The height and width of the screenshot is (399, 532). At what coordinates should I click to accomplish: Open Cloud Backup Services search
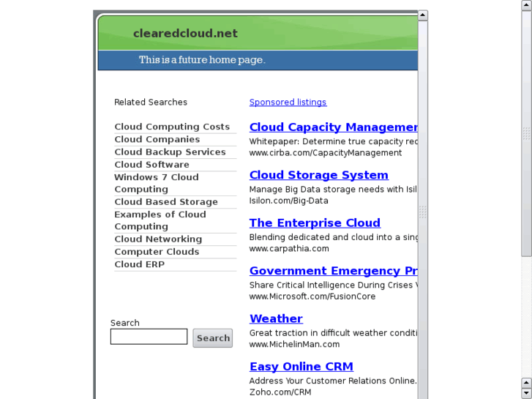pos(170,152)
